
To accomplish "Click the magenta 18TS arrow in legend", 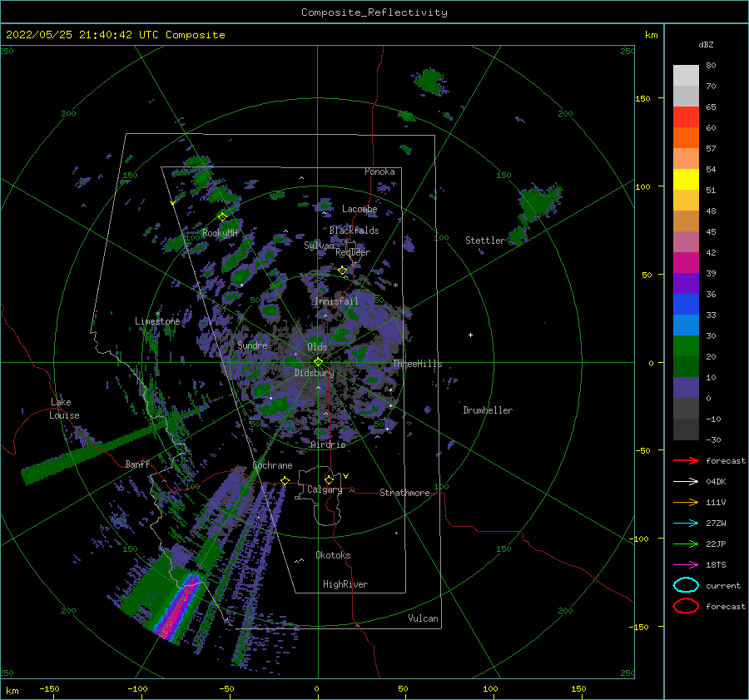I will coord(687,565).
